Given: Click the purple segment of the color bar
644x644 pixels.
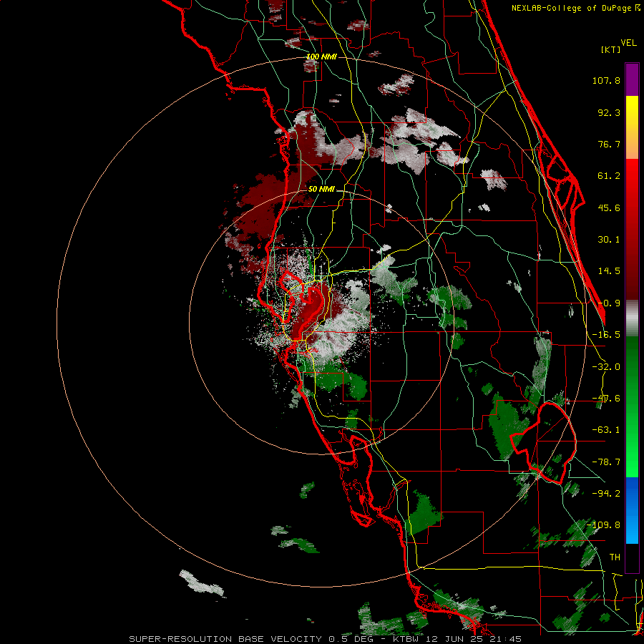Looking at the screenshot, I should [632, 80].
